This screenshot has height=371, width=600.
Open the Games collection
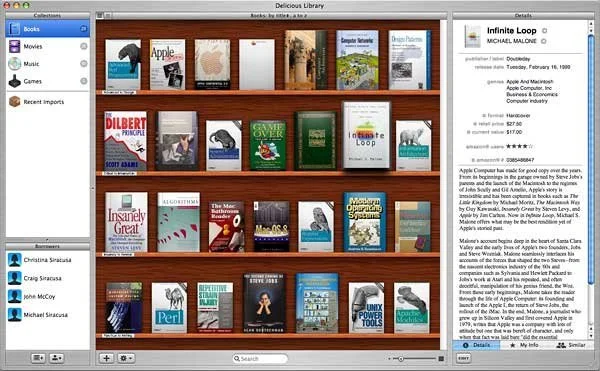47,81
